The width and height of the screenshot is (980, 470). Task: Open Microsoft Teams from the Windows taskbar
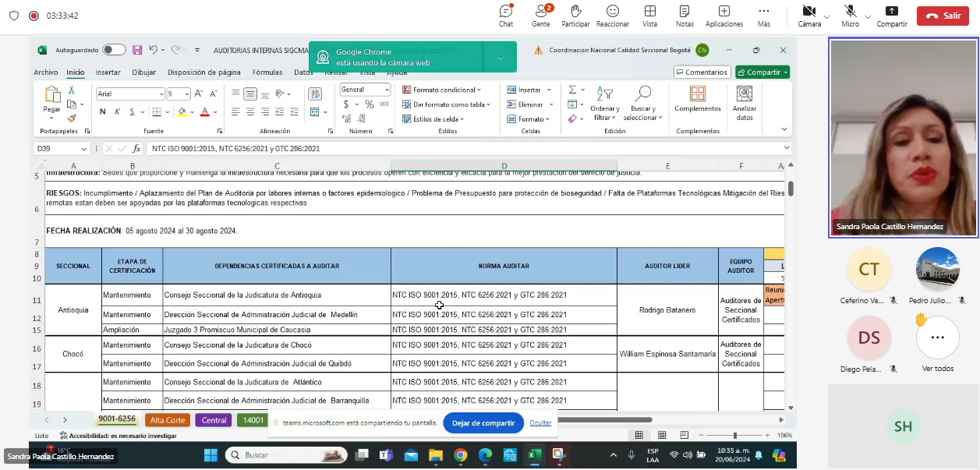coord(386,455)
